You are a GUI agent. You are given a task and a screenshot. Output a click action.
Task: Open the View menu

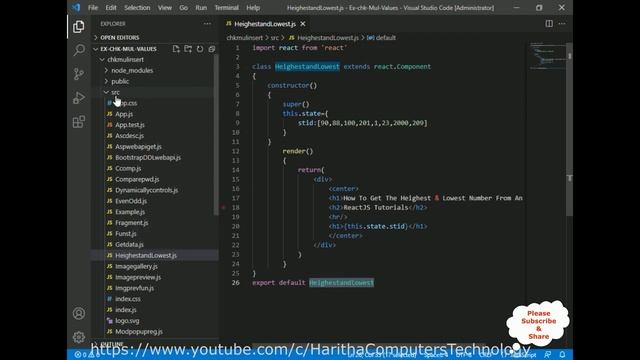(x=165, y=8)
